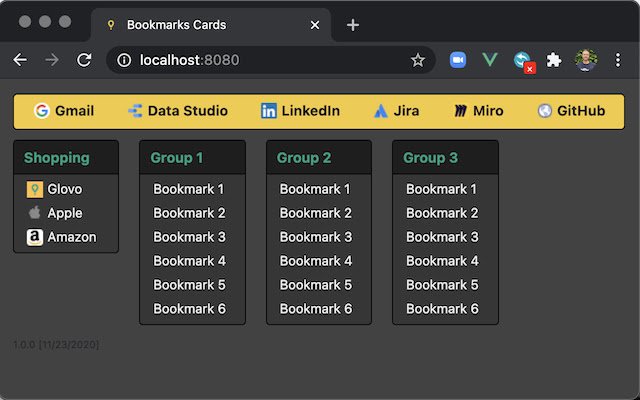This screenshot has height=400, width=640.
Task: Open Bookmark 6 in Group 2
Action: click(316, 309)
